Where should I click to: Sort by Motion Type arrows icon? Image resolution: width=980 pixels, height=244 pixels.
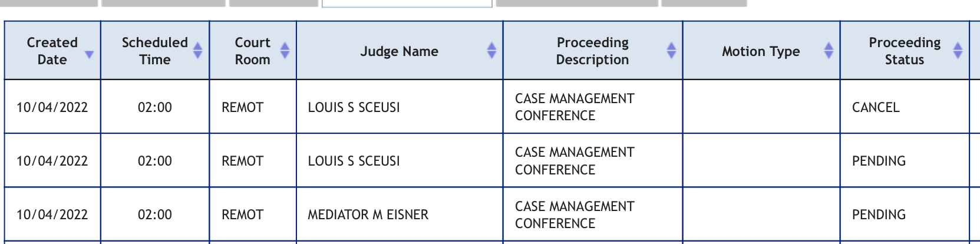coord(829,51)
